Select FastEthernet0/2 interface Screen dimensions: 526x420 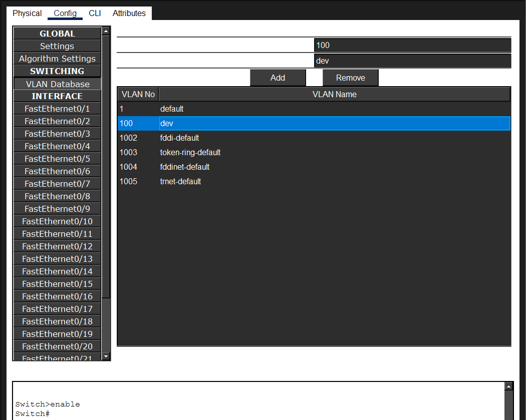(x=57, y=121)
